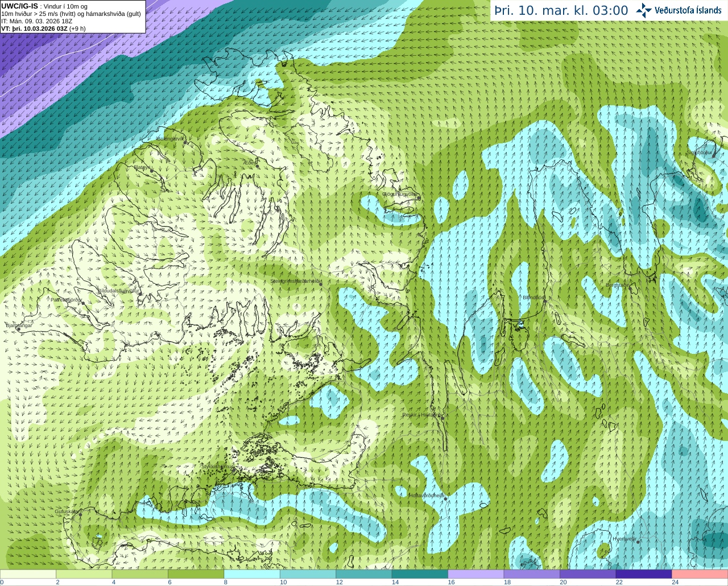Click the Holtavörðuheiði station label

tap(426, 496)
